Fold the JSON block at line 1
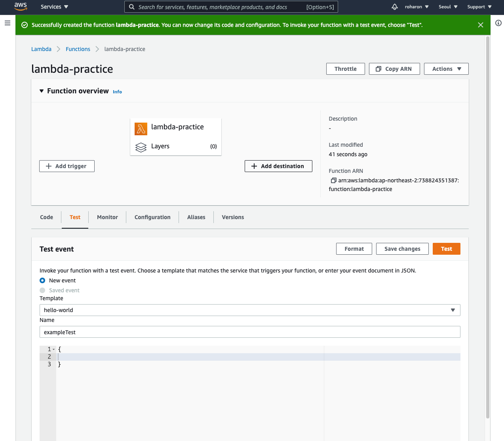The height and width of the screenshot is (441, 504). (x=54, y=350)
